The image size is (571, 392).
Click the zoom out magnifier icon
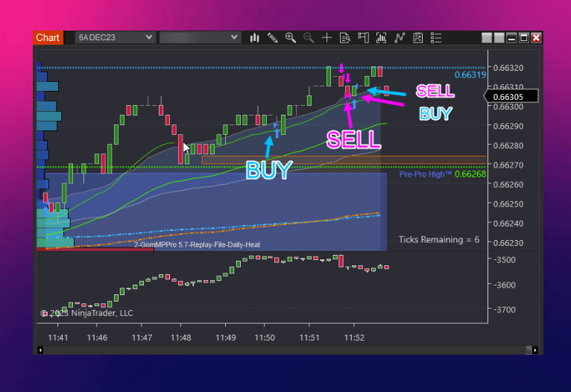click(309, 37)
